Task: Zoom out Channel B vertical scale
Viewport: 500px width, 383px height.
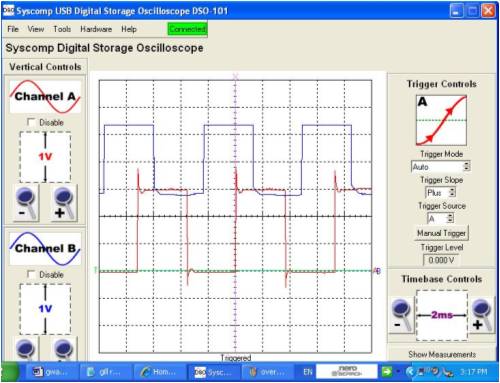Action: [x=26, y=349]
